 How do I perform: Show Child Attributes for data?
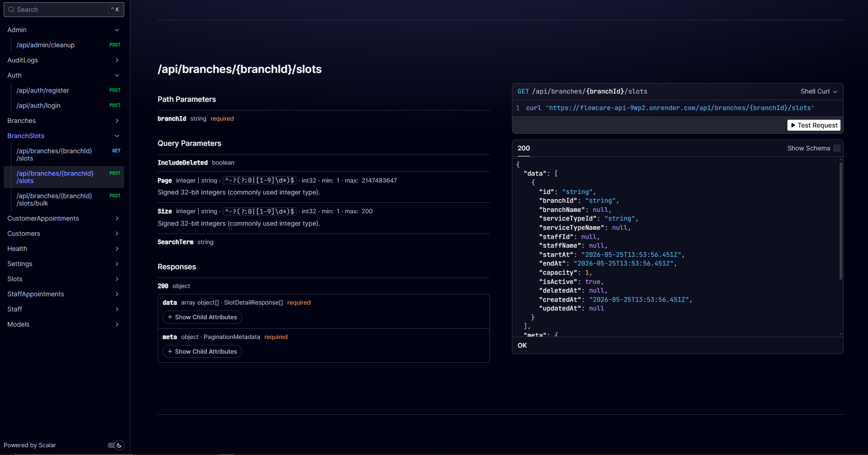(x=202, y=317)
